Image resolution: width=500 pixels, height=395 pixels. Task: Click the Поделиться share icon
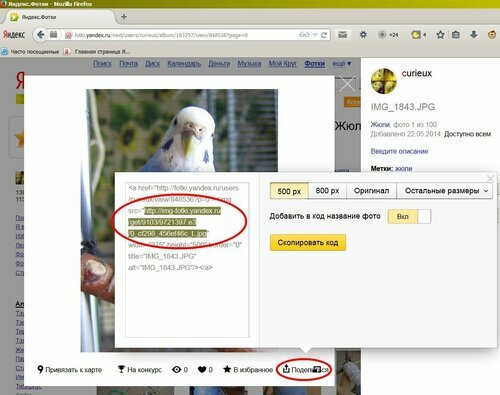coord(286,369)
